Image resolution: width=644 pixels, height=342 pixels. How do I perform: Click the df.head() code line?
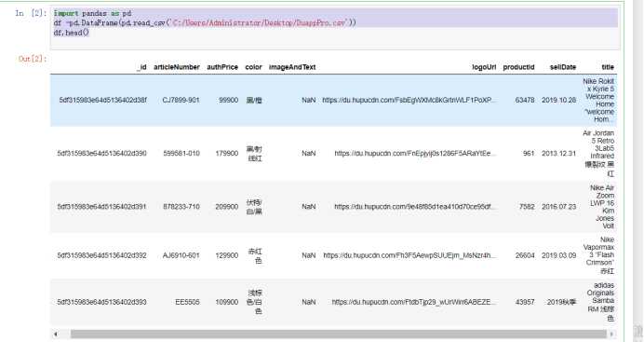point(72,33)
